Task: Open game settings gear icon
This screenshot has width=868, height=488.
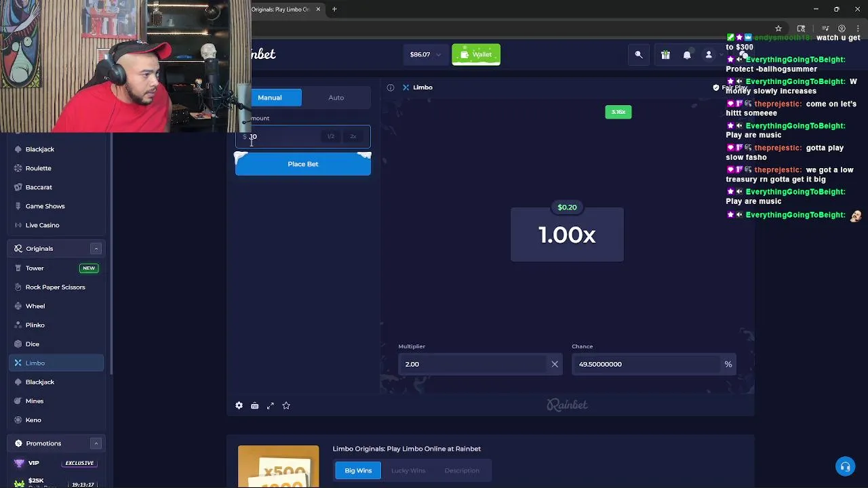Action: [x=239, y=405]
